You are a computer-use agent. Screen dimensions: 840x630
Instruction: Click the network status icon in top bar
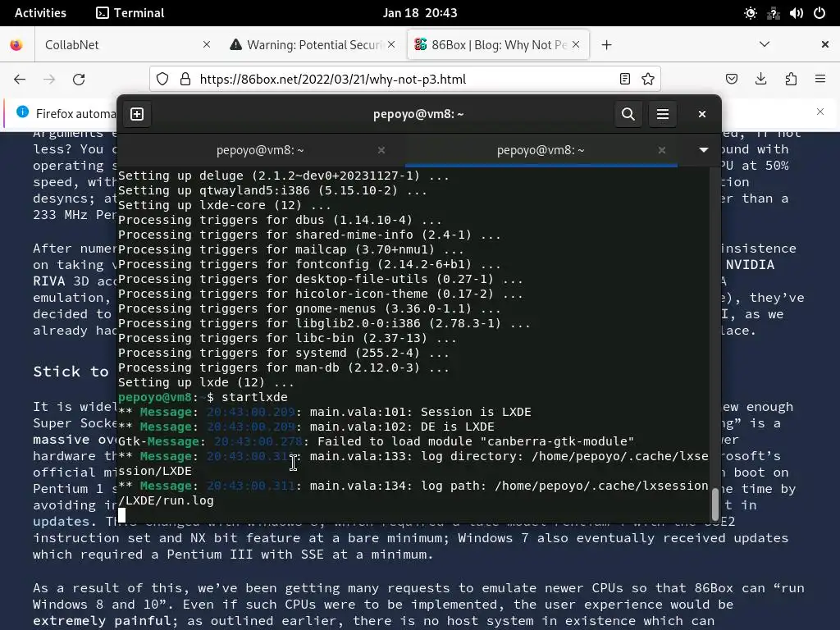tap(773, 13)
